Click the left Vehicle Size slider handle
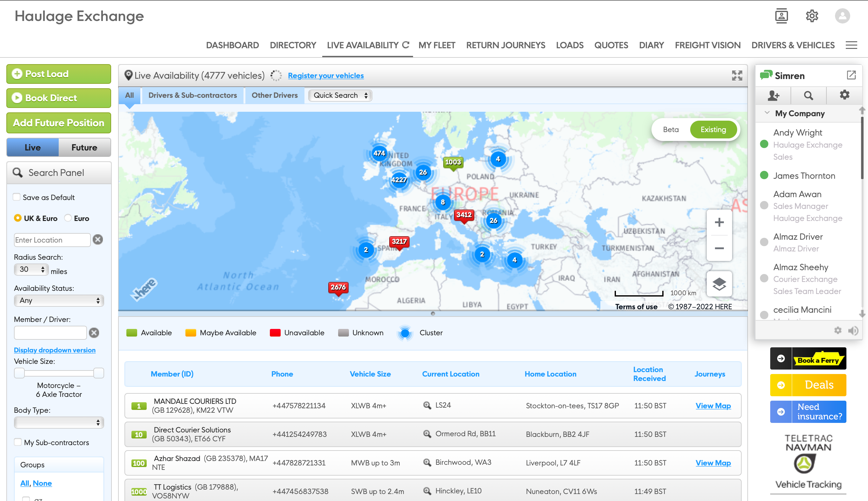 click(x=19, y=373)
